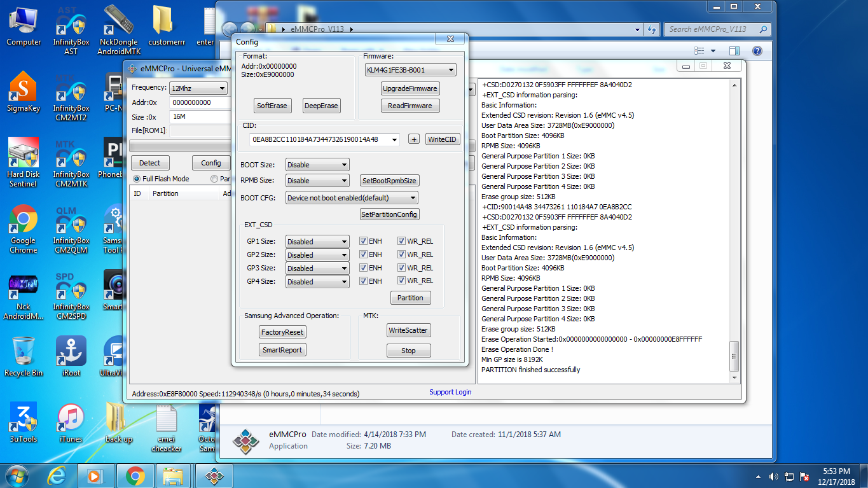
Task: Check GP1 Size ENH checkbox
Action: coord(364,241)
